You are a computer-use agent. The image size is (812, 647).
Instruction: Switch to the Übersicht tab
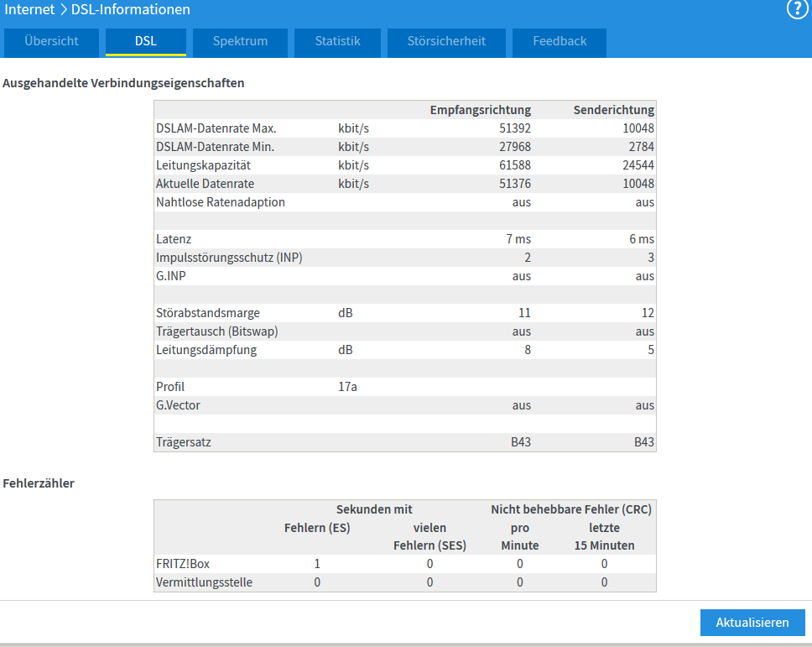tap(51, 41)
